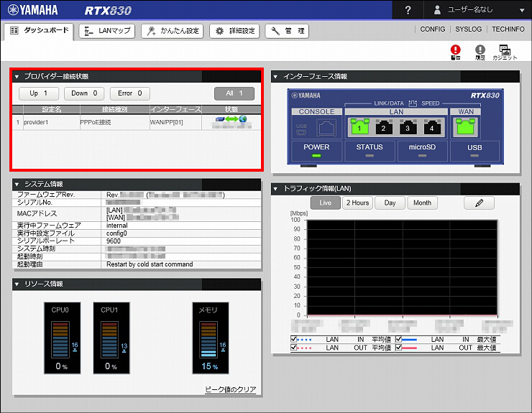Image resolution: width=532 pixels, height=413 pixels.
Task: Toggle LAN IN average checkbox
Action: pos(293,339)
